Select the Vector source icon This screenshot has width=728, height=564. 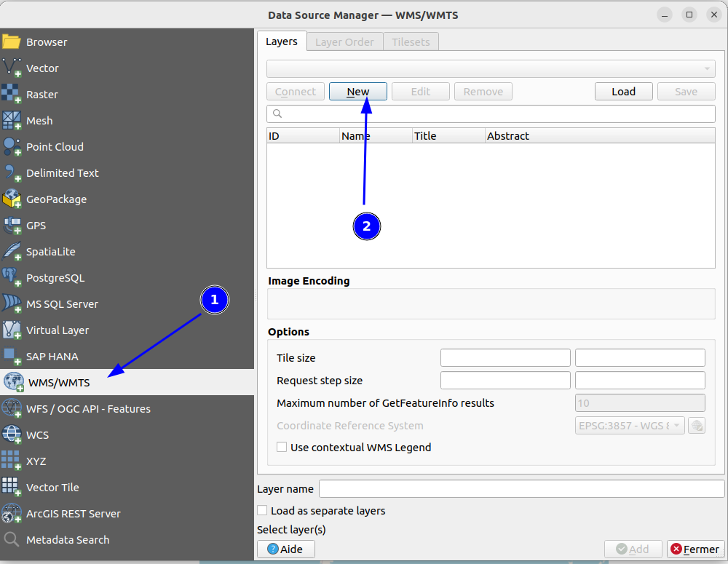point(12,68)
